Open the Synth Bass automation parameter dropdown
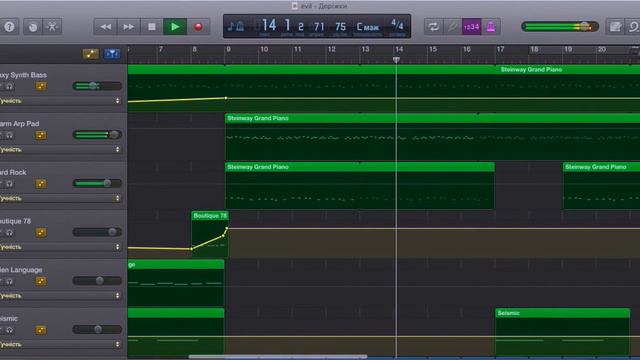Viewport: 640px width, 360px height. click(61, 101)
